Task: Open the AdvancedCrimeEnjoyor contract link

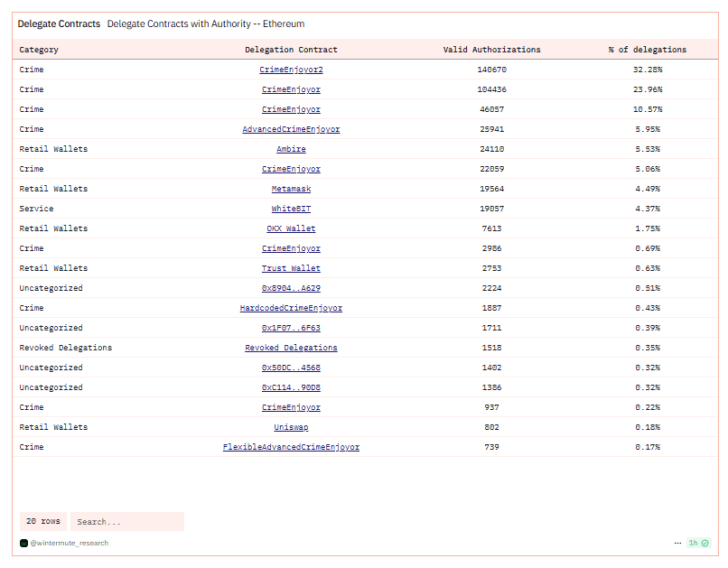Action: (291, 129)
